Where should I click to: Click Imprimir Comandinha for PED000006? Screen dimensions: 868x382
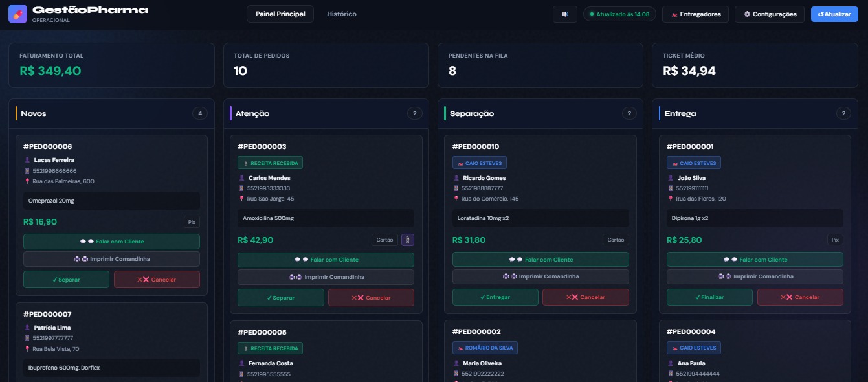(x=111, y=259)
